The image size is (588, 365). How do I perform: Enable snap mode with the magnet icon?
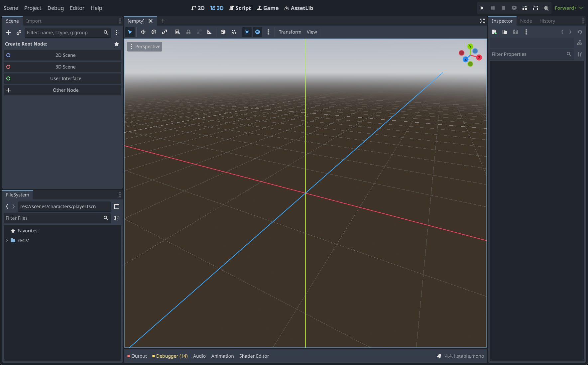[234, 32]
